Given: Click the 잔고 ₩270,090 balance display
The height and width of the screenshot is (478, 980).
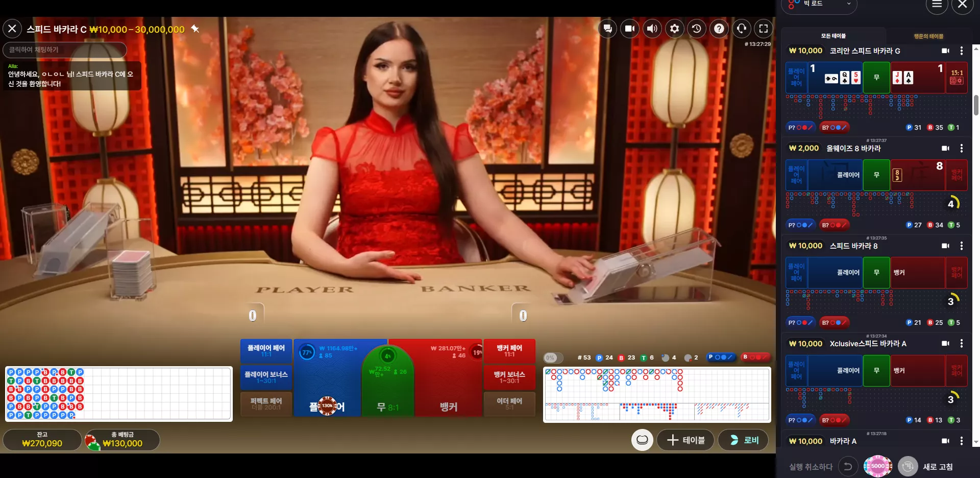Looking at the screenshot, I should coord(42,440).
